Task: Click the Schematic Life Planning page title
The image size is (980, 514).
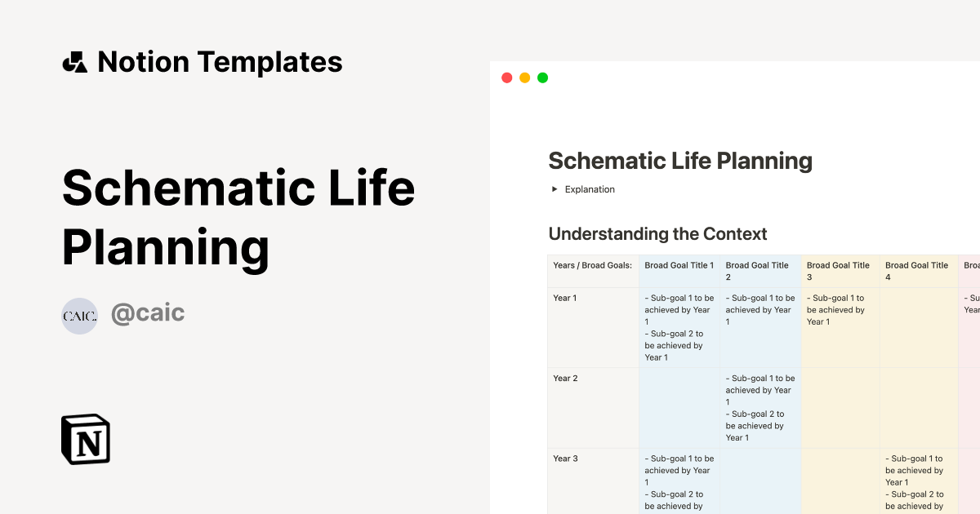Action: [x=680, y=161]
